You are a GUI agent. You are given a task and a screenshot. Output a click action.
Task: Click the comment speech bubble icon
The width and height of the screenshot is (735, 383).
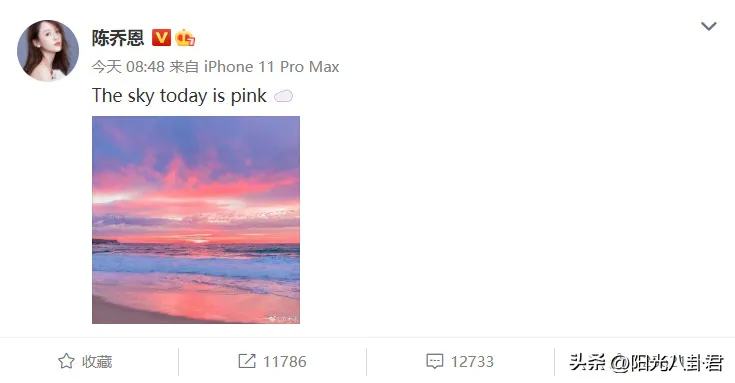pyautogui.click(x=435, y=361)
